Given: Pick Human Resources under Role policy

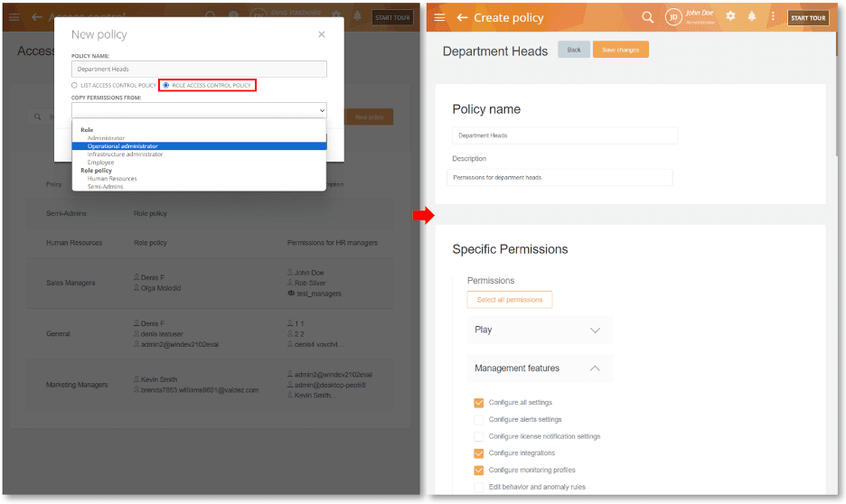Looking at the screenshot, I should tap(112, 179).
